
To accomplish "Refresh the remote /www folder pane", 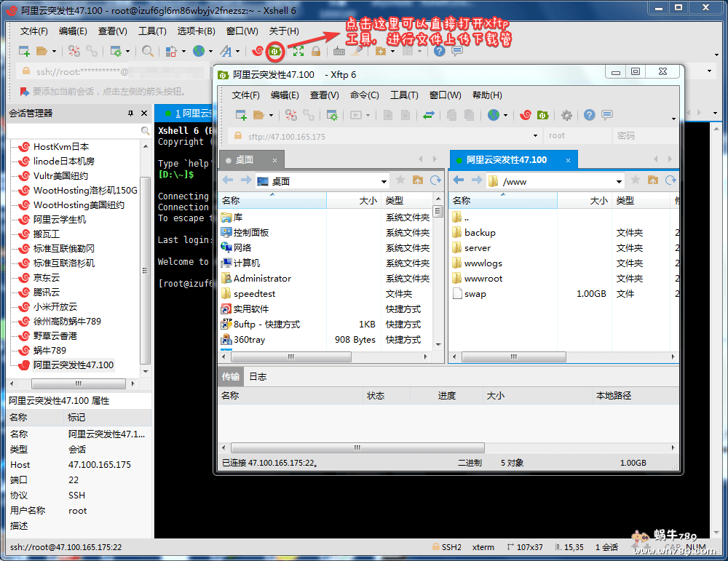I will point(670,180).
